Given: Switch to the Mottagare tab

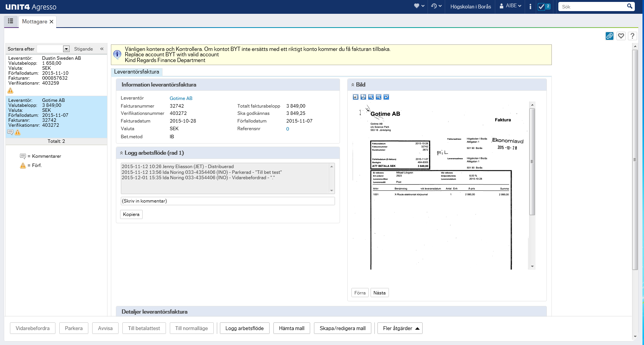Looking at the screenshot, I should tap(34, 22).
